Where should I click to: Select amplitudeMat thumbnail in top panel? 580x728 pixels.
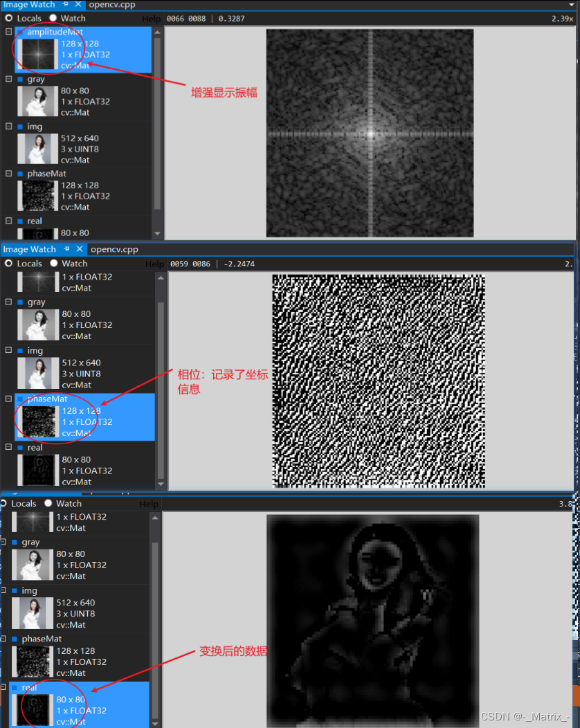point(38,54)
